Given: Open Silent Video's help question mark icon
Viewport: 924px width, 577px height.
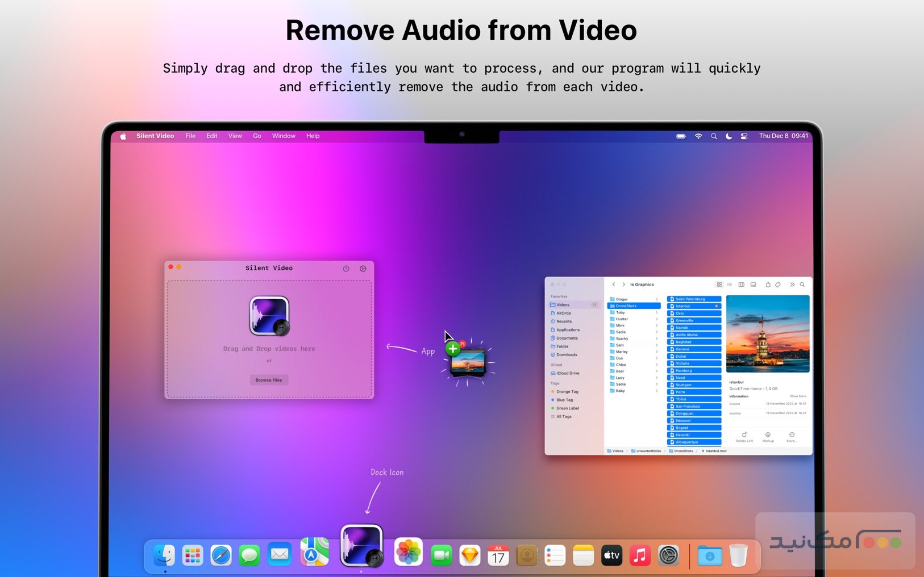Looking at the screenshot, I should [346, 268].
